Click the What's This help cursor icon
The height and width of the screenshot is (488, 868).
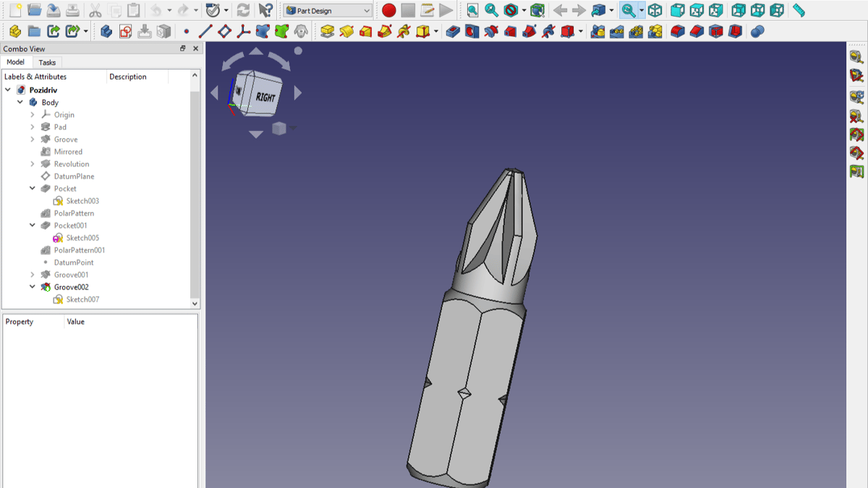[x=265, y=11]
